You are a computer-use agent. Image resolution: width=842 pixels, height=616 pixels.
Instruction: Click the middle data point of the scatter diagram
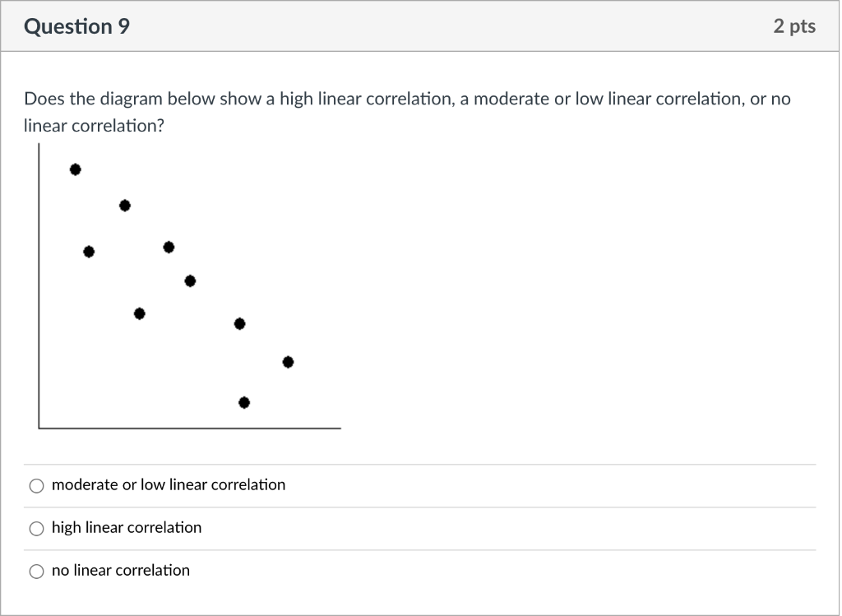coord(189,280)
